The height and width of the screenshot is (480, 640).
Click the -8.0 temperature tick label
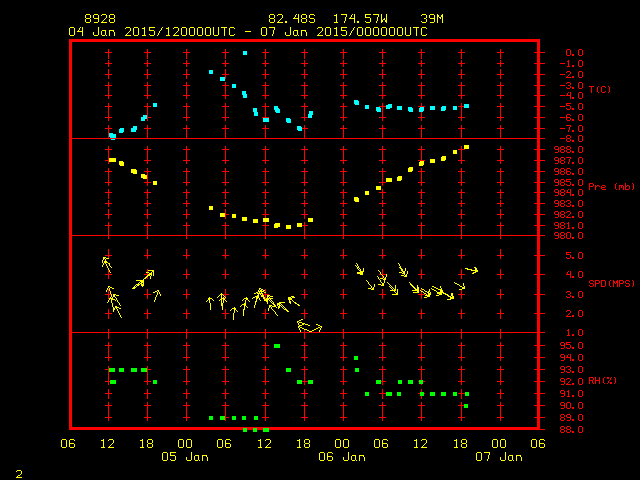click(571, 139)
